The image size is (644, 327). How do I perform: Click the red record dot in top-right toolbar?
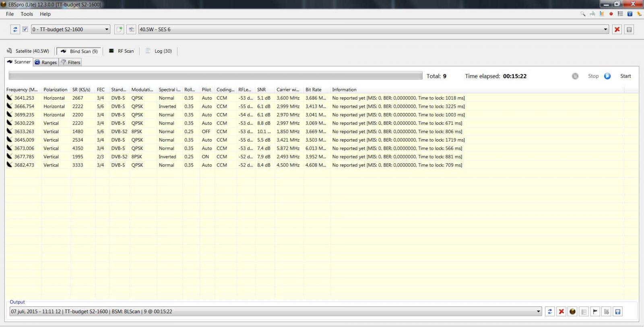coord(611,14)
